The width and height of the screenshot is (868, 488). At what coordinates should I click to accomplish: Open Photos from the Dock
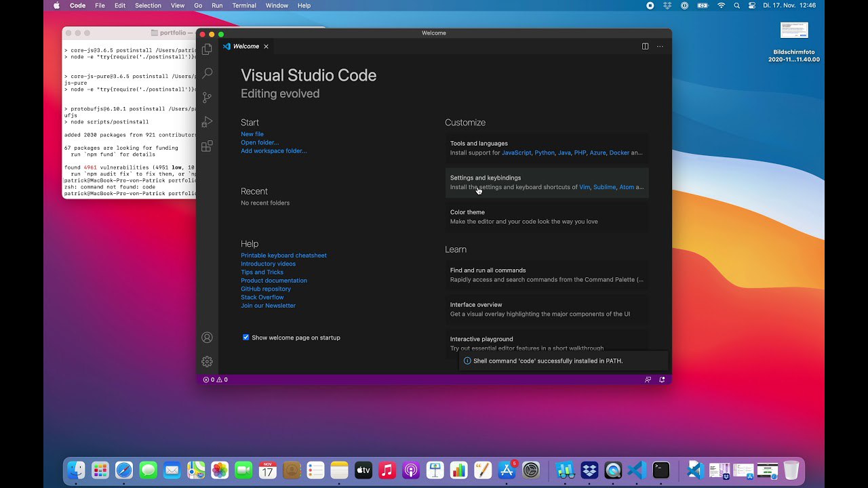coord(220,470)
